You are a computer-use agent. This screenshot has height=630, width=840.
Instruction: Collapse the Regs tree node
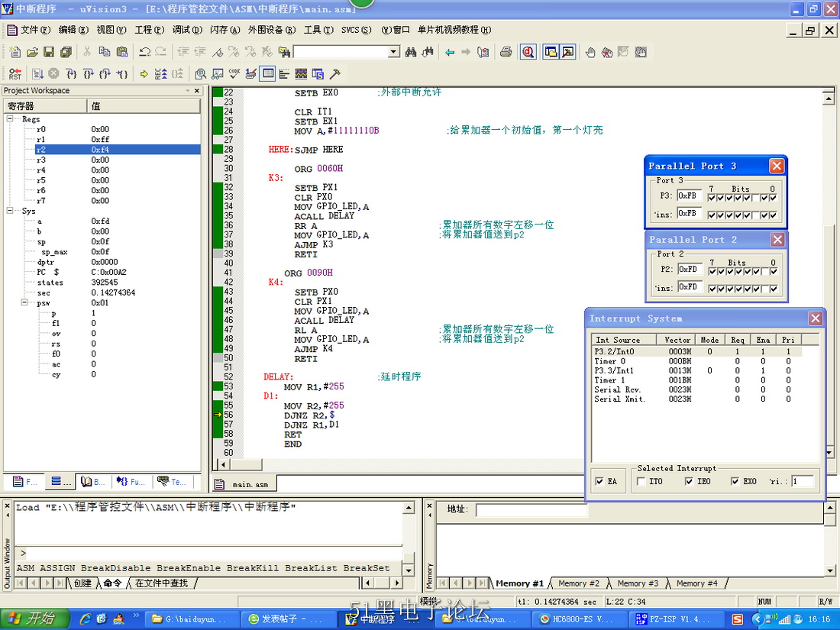10,119
